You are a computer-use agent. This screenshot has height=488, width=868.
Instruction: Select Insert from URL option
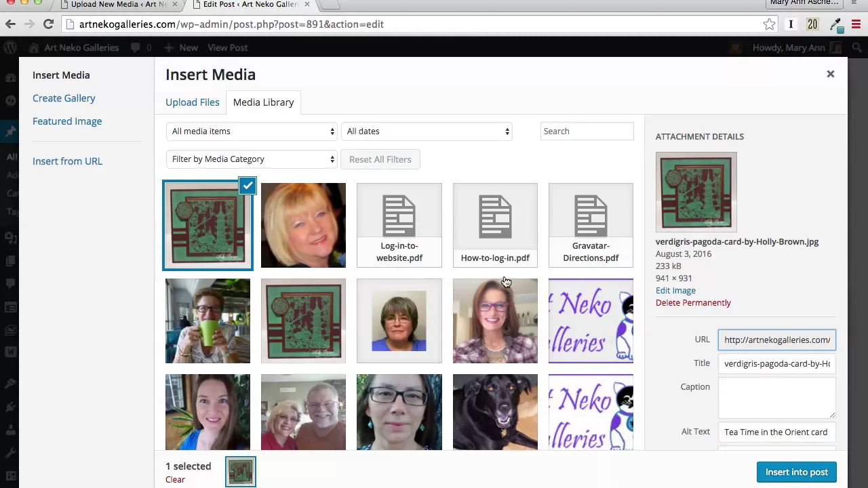(67, 161)
